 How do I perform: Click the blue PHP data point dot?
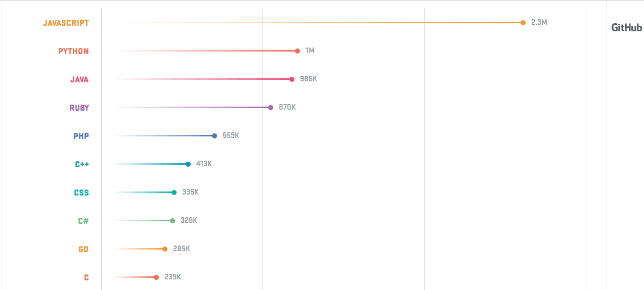(214, 136)
